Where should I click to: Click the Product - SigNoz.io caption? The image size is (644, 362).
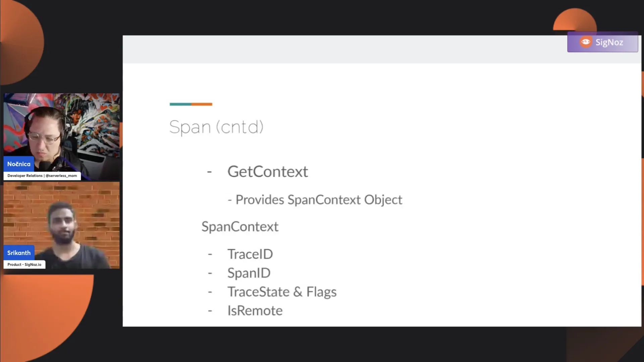[24, 264]
